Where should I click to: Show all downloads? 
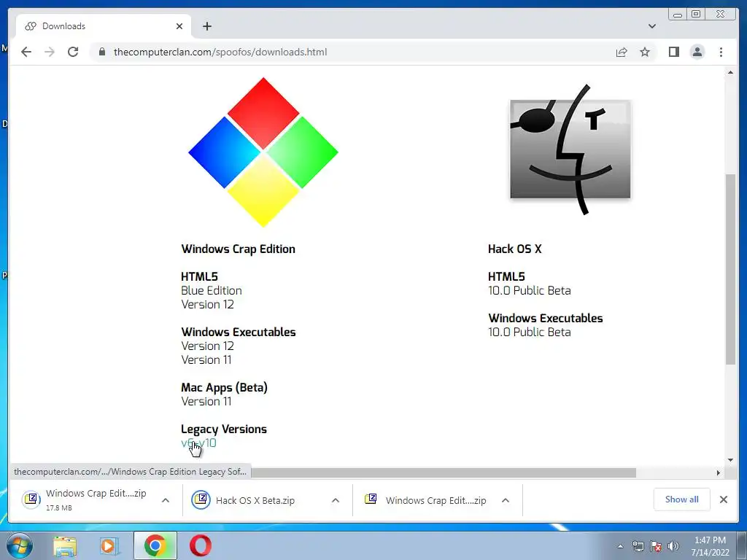[x=682, y=499]
